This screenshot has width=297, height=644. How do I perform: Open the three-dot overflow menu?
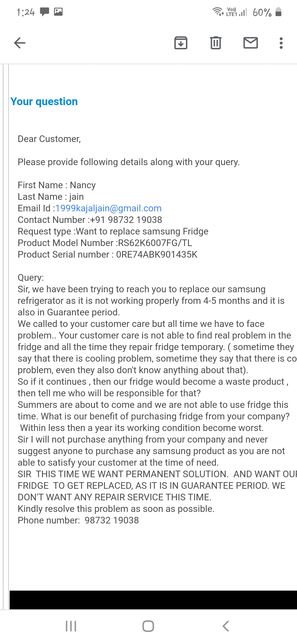click(281, 43)
